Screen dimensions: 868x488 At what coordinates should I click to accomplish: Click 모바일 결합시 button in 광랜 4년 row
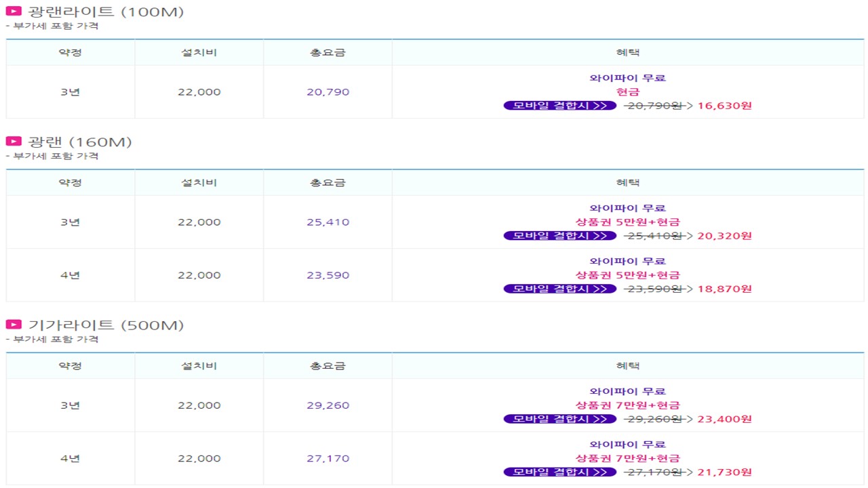pos(560,289)
